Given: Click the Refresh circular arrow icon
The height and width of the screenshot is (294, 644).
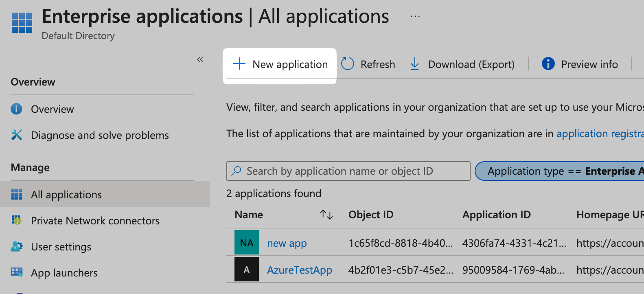Looking at the screenshot, I should pyautogui.click(x=347, y=64).
